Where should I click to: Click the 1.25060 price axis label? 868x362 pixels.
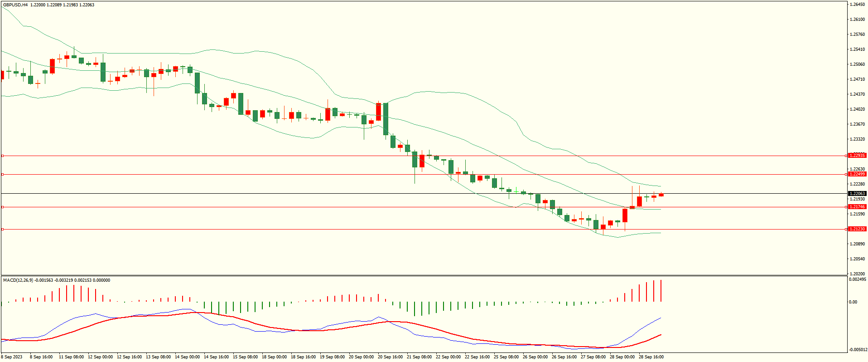point(857,64)
